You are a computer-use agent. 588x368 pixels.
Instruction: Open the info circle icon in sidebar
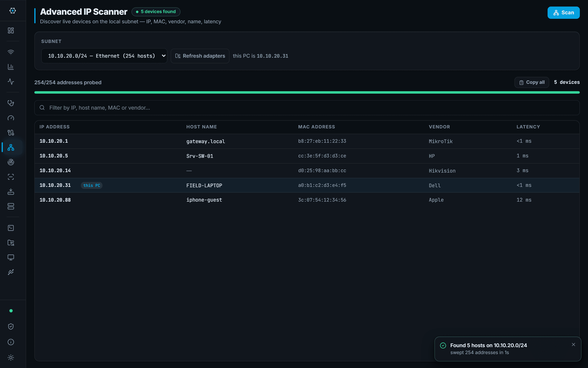tap(11, 342)
